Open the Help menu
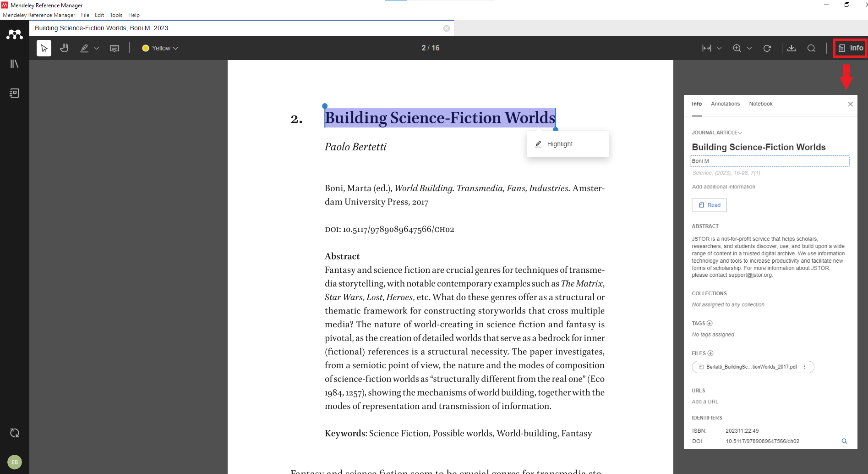 [134, 15]
